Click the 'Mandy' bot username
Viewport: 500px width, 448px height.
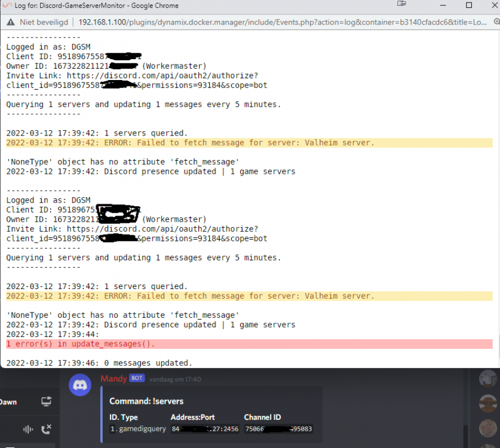click(x=114, y=379)
